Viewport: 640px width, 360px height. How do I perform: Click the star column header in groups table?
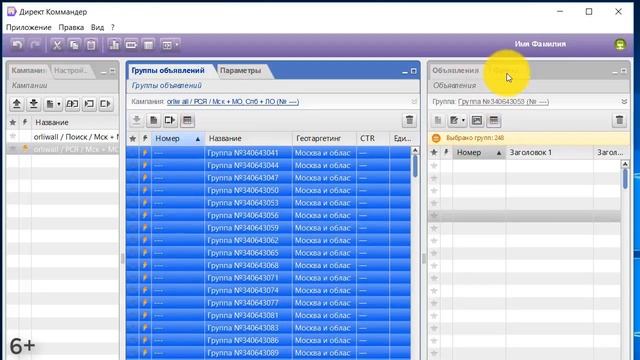[133, 138]
